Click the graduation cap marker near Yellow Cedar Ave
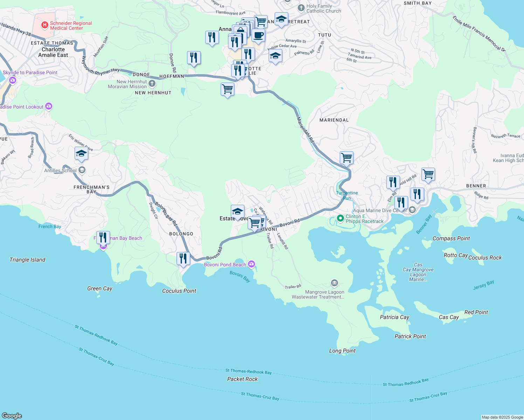The width and height of the screenshot is (524, 420). pyautogui.click(x=275, y=55)
